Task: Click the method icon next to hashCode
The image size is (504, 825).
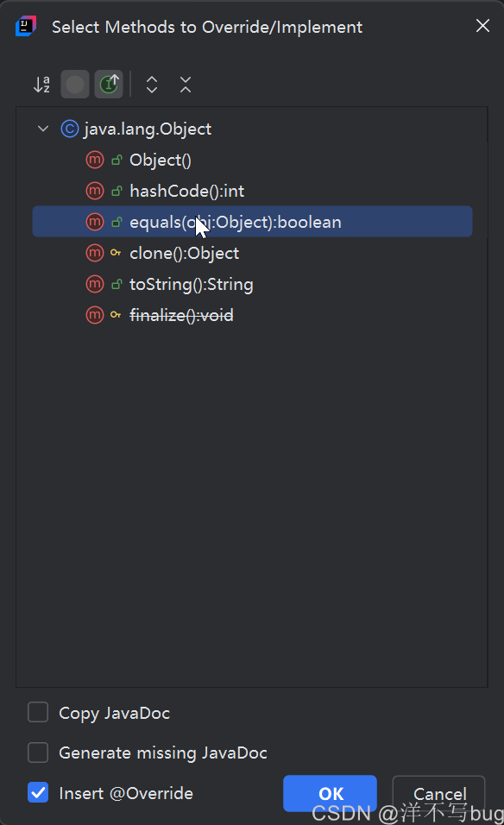Action: click(x=95, y=191)
